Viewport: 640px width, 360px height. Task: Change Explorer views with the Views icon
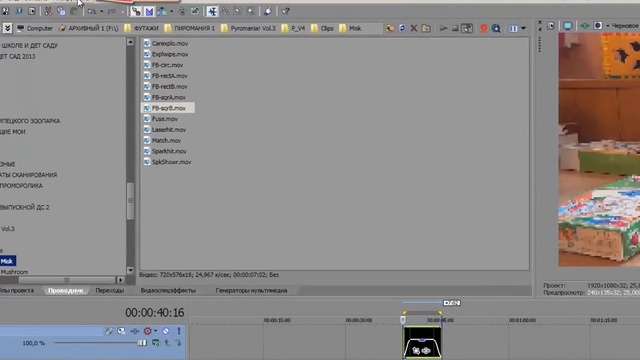click(513, 28)
